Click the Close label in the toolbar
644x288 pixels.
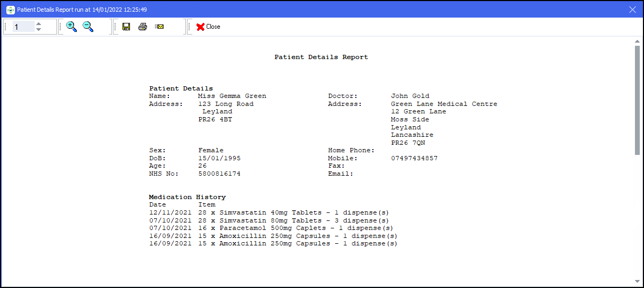click(x=213, y=27)
